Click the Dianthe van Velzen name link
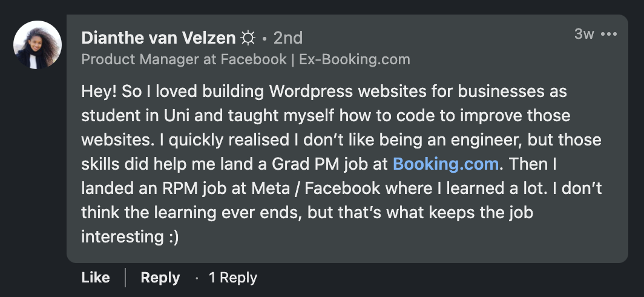 [158, 38]
